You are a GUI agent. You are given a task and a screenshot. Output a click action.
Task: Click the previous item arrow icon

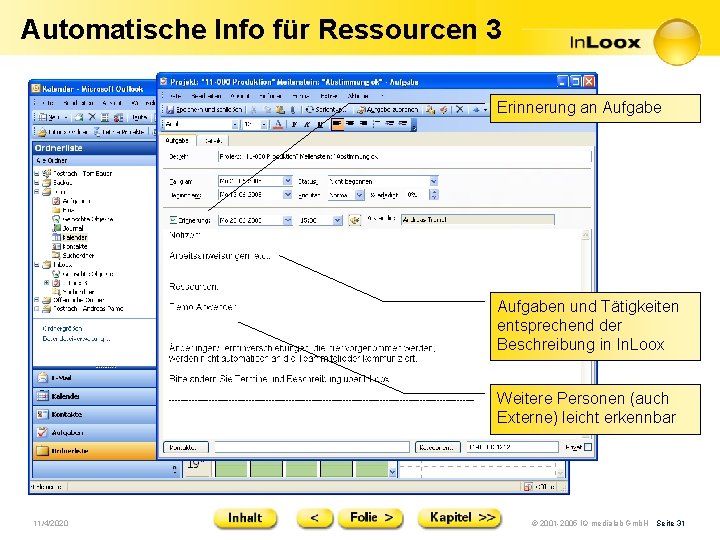coord(476,110)
